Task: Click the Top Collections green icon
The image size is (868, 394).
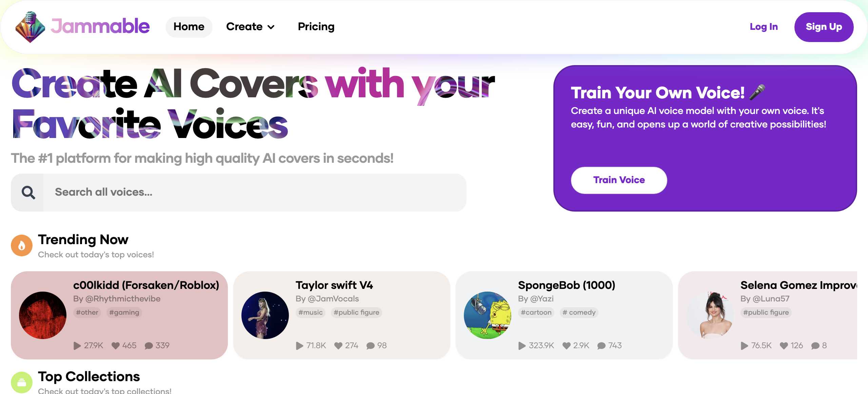Action: pos(22,382)
